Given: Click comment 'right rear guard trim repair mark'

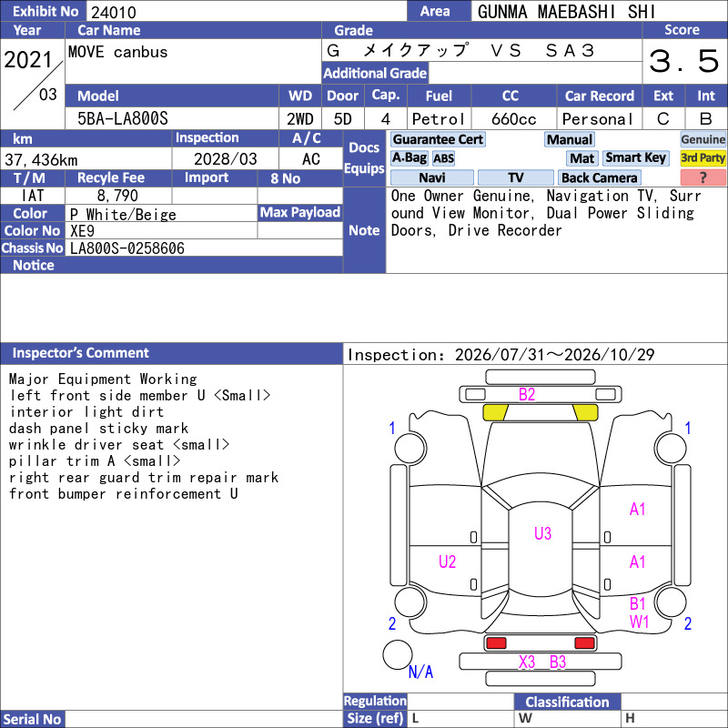Looking at the screenshot, I should click(x=144, y=477).
